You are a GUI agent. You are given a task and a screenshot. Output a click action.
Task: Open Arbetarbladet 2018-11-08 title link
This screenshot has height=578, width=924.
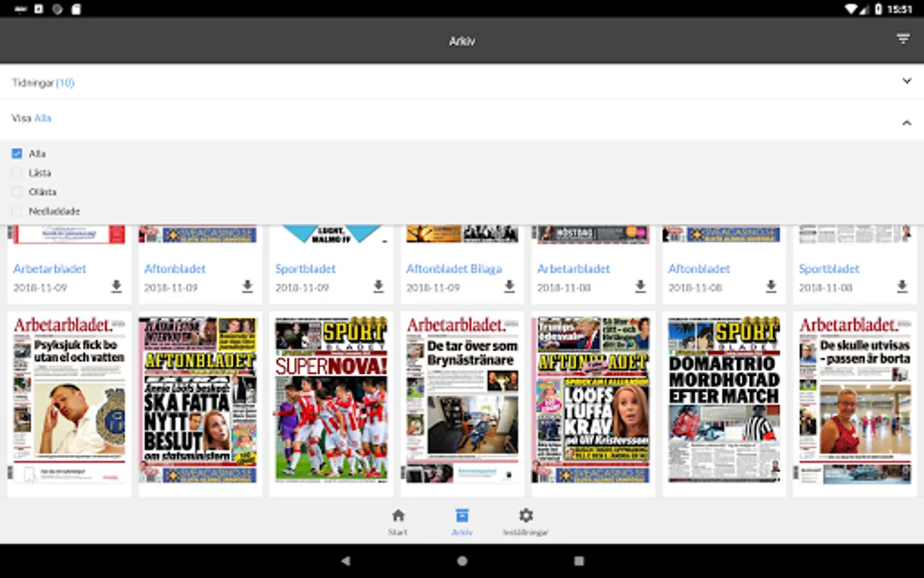573,269
